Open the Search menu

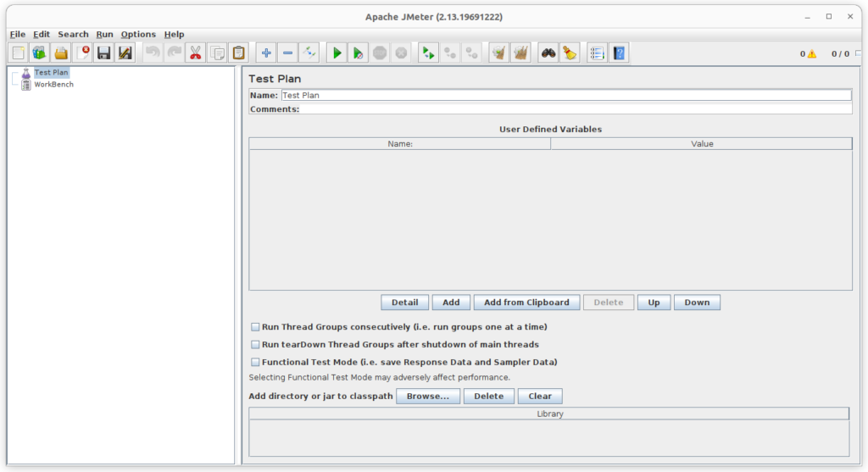[x=73, y=34]
